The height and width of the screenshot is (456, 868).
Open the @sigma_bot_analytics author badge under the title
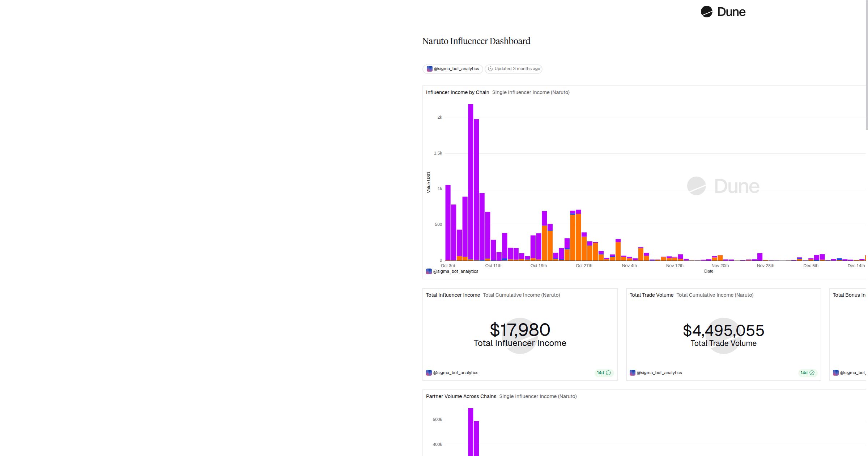coord(452,69)
